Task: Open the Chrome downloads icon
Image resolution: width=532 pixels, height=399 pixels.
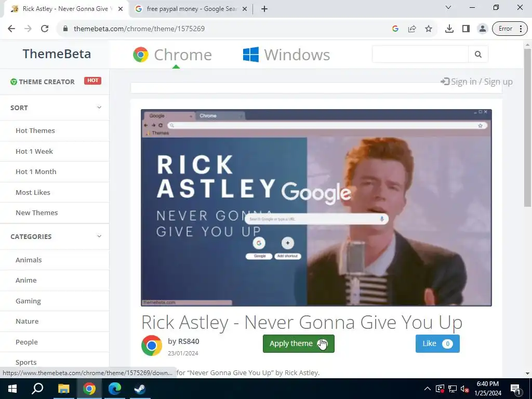Action: [449, 29]
